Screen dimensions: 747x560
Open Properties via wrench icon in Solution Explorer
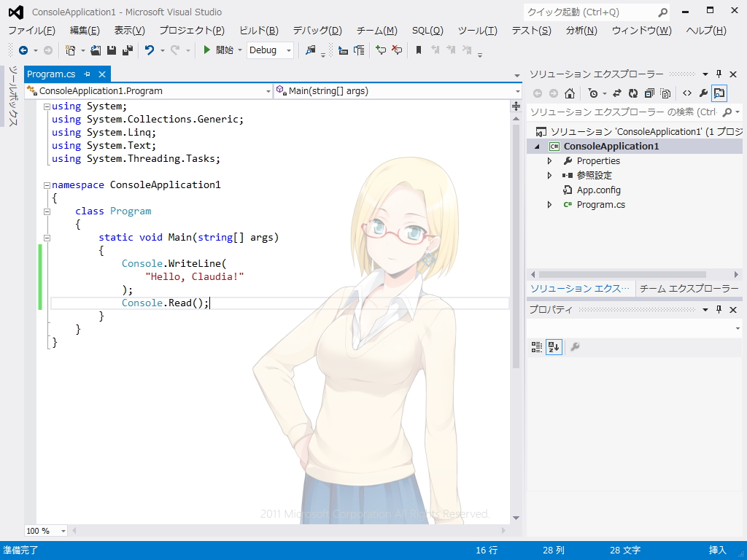[703, 93]
